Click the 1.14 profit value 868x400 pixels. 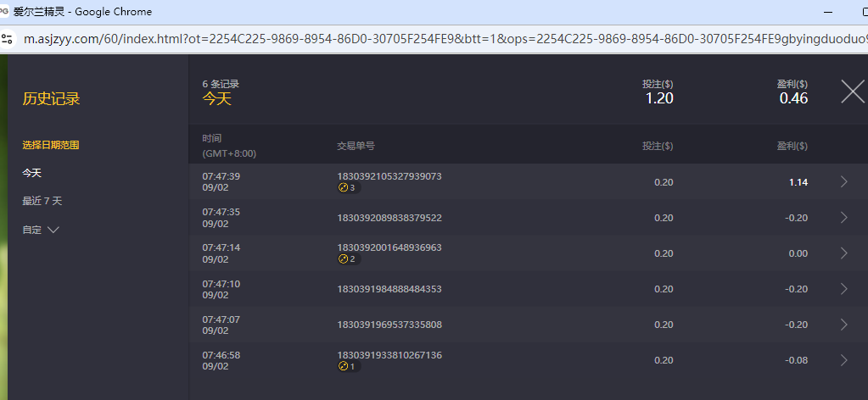pos(798,182)
